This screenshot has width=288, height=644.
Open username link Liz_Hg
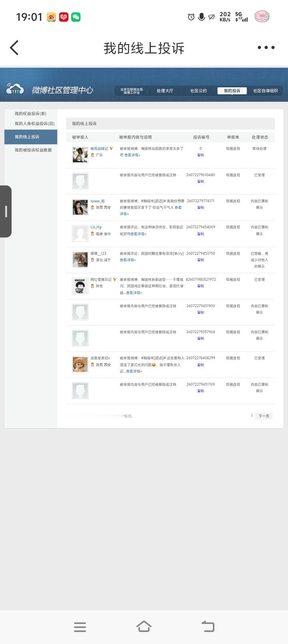click(96, 227)
